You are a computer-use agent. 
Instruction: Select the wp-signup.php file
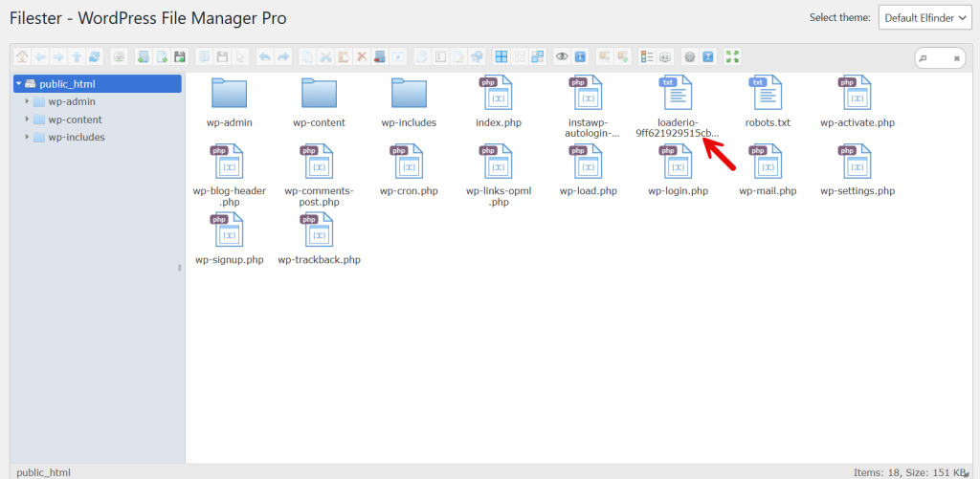point(230,239)
